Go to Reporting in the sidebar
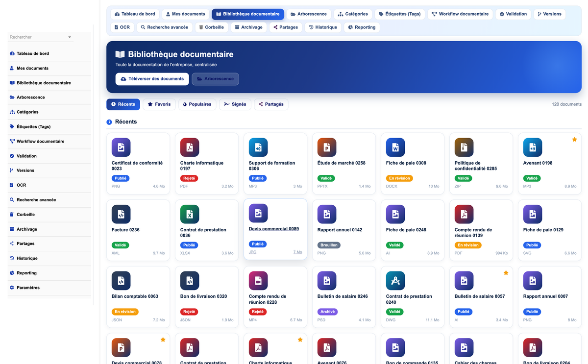Viewport: 588px width, 364px height. point(50,273)
